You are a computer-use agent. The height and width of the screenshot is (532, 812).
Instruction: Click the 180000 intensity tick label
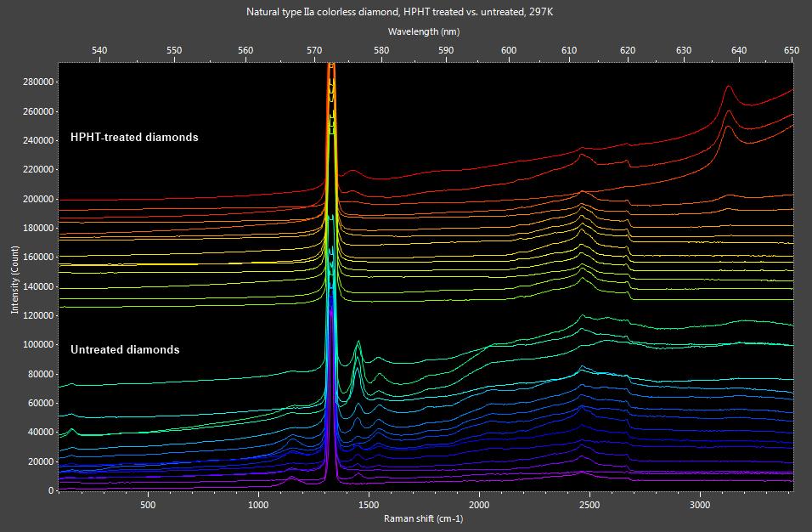(x=38, y=228)
